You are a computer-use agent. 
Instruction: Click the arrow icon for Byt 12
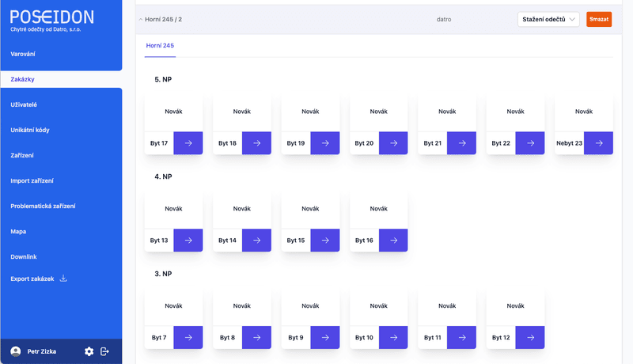[x=530, y=337]
